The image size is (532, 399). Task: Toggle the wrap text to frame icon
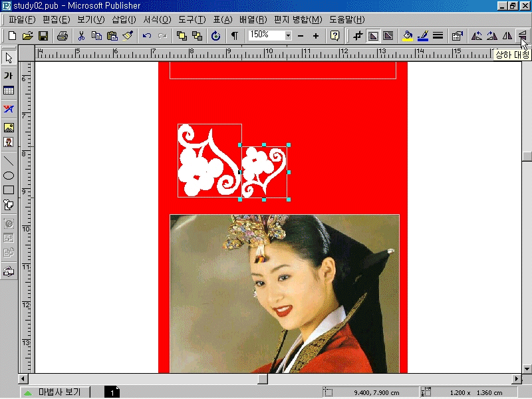coord(373,36)
